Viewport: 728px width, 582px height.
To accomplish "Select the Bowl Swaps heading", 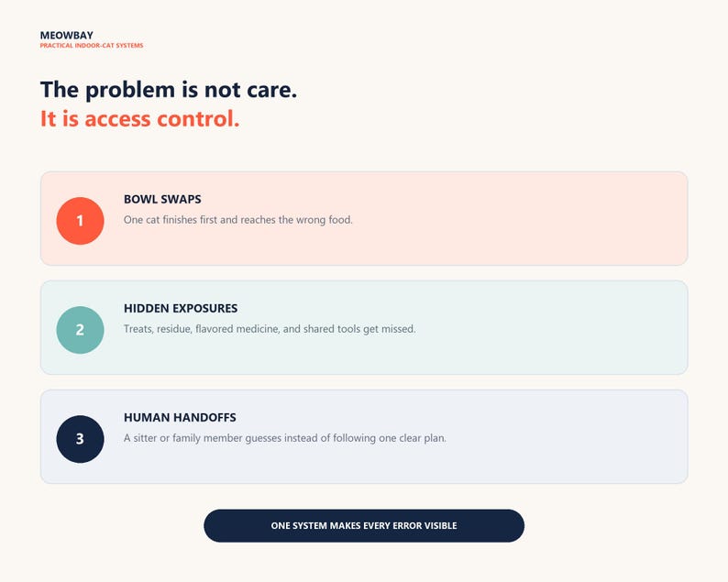I will (x=162, y=200).
